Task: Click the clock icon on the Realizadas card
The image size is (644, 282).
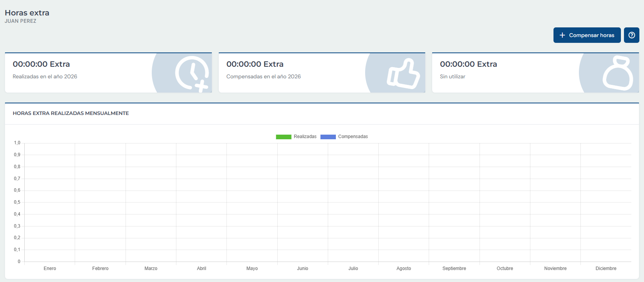Action: [192, 73]
